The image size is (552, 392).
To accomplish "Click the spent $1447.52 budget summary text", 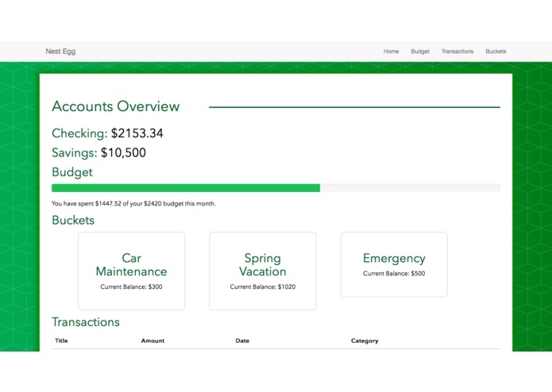I will pyautogui.click(x=133, y=204).
